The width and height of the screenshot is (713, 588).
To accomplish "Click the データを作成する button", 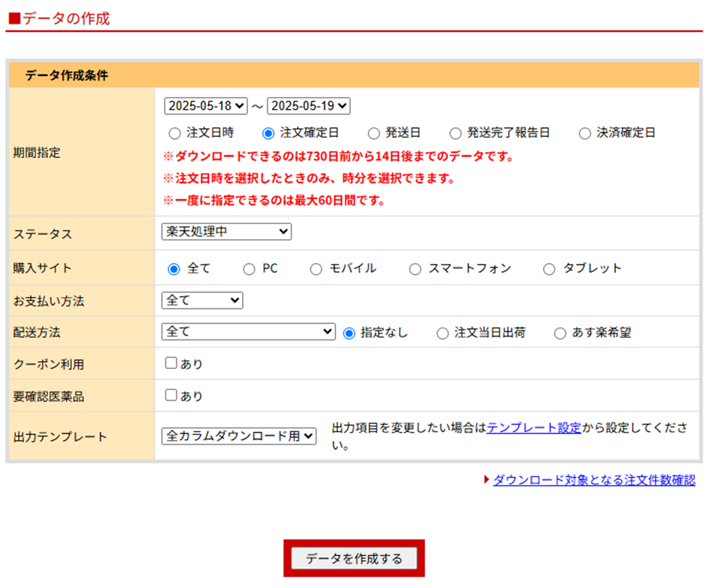I will (354, 558).
